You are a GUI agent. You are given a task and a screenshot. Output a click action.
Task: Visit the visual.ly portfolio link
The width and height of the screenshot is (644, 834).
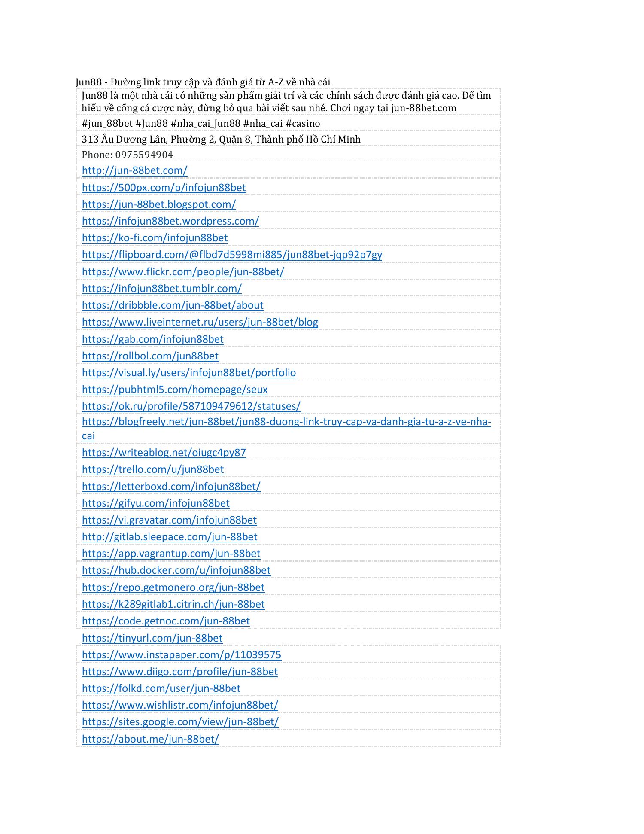point(189,373)
